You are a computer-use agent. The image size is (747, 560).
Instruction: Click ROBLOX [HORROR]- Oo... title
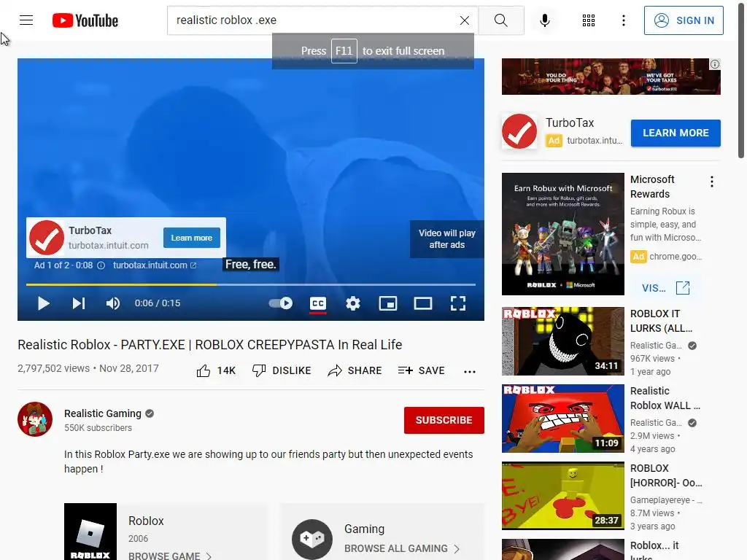(666, 475)
